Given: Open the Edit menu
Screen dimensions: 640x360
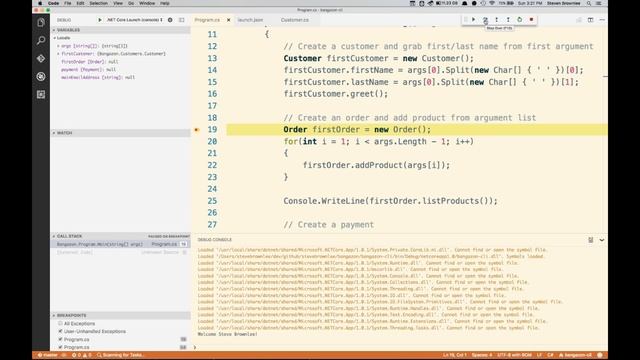Looking at the screenshot, I should [x=80, y=3].
